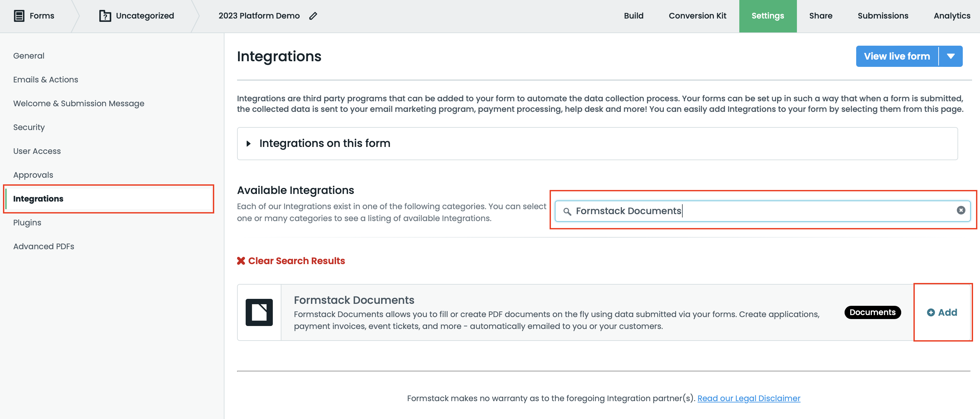Go to the Analytics tab
The width and height of the screenshot is (980, 419).
[952, 16]
